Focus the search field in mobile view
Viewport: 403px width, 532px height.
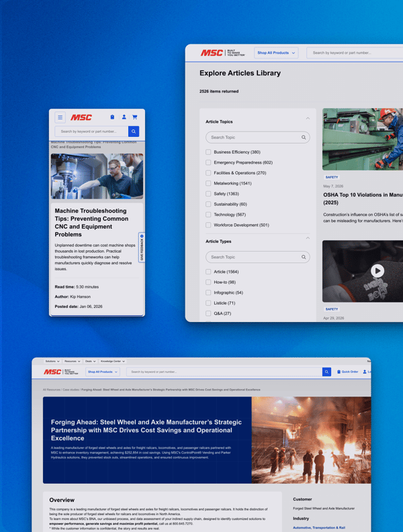[91, 131]
